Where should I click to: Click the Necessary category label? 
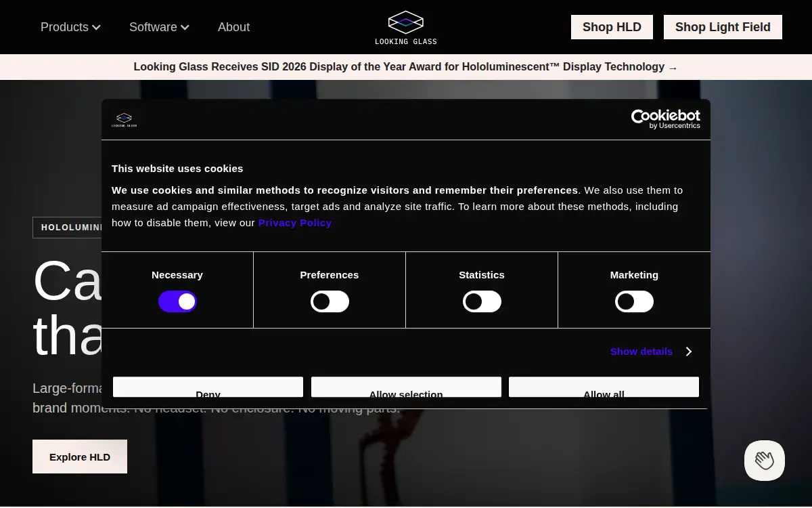tap(177, 274)
